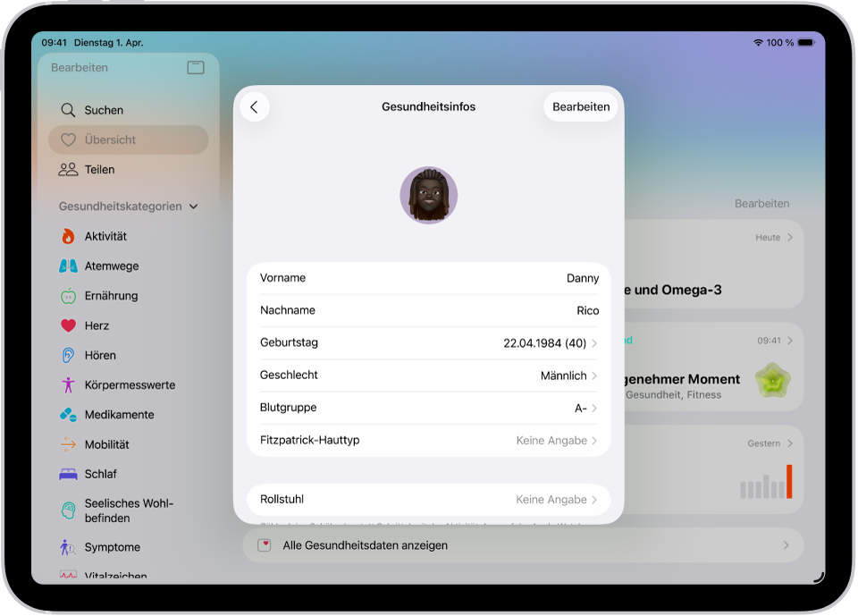The height and width of the screenshot is (616, 858).
Task: Tap the back chevron in Gesundheitsinfos
Action: point(255,106)
